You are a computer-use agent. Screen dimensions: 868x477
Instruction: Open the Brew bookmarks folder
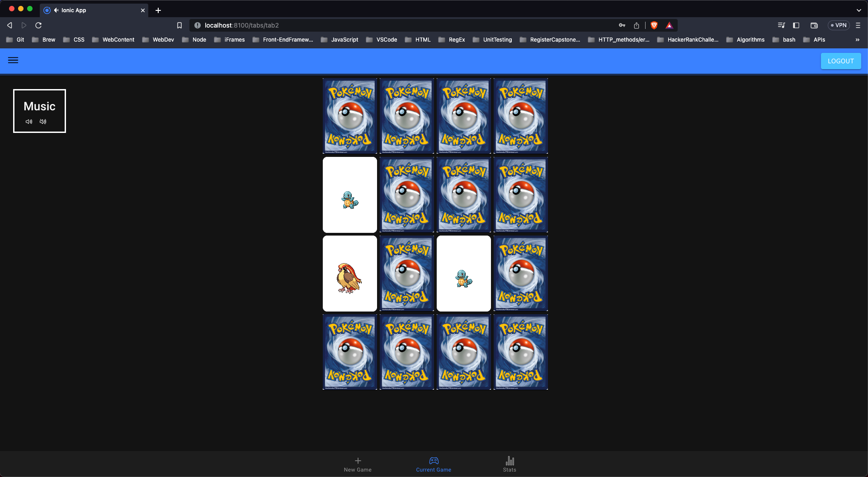(43, 40)
